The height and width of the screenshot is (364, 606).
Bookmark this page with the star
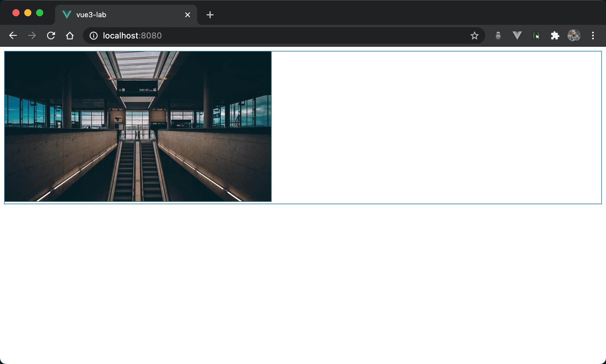[474, 36]
